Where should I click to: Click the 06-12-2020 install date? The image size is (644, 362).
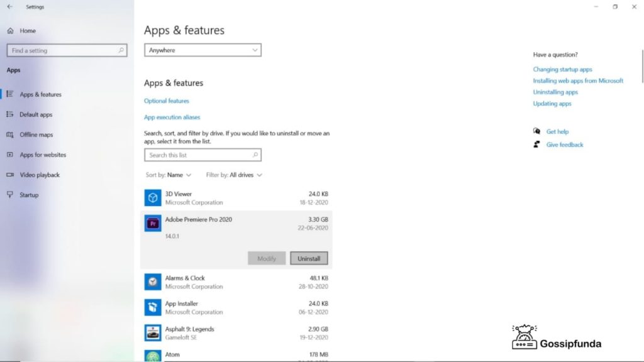click(314, 312)
